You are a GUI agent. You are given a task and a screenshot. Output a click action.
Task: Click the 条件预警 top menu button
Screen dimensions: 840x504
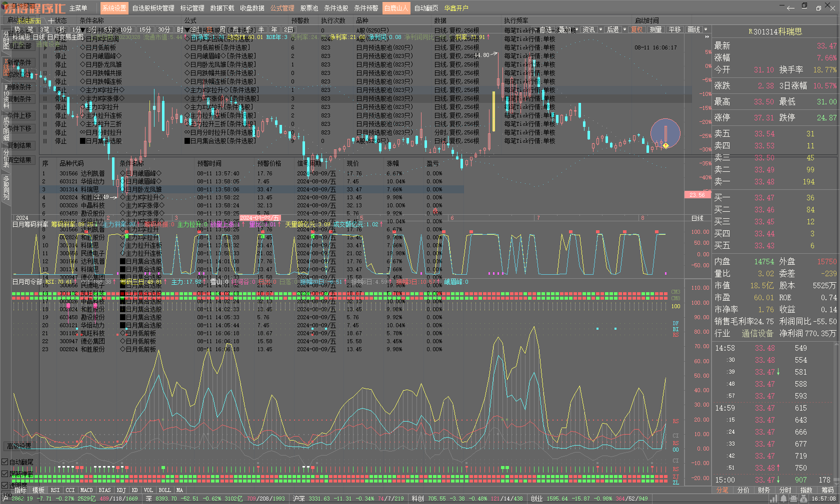point(366,8)
